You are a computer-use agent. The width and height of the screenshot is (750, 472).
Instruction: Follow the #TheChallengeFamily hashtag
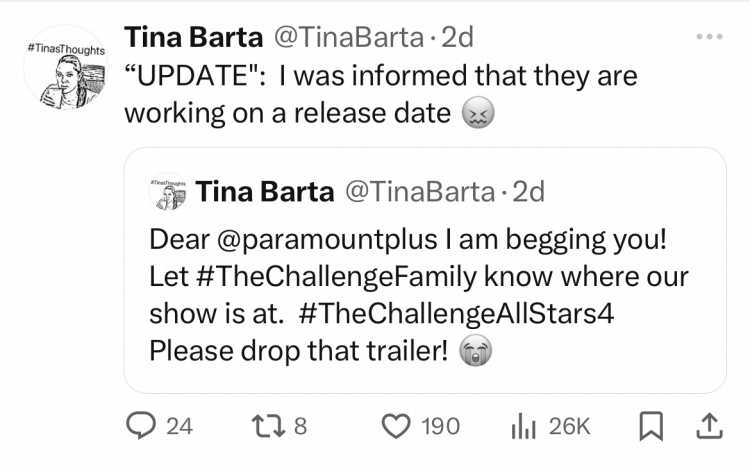coord(337,277)
